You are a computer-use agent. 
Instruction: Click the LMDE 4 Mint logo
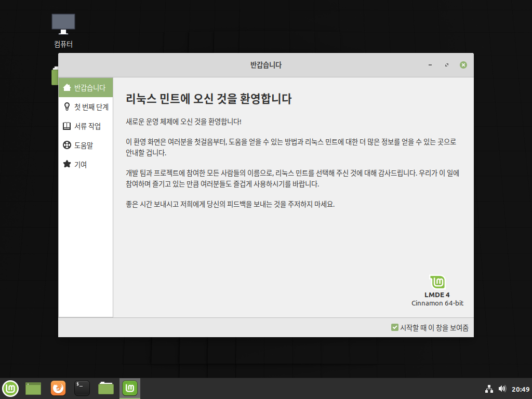coord(437,282)
